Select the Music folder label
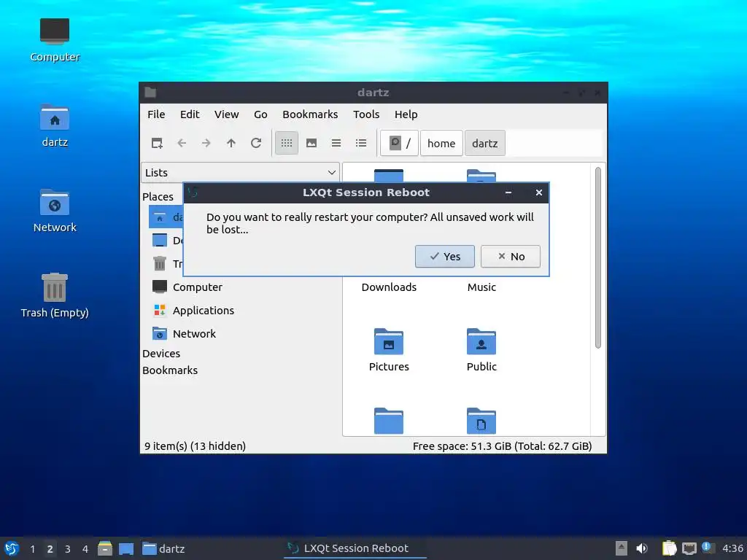The height and width of the screenshot is (560, 747). point(481,287)
